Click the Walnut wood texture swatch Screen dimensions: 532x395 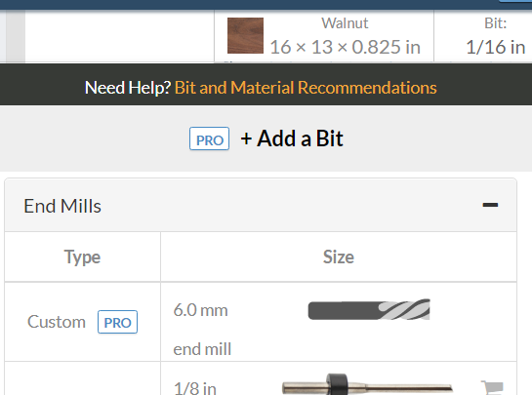pos(245,36)
